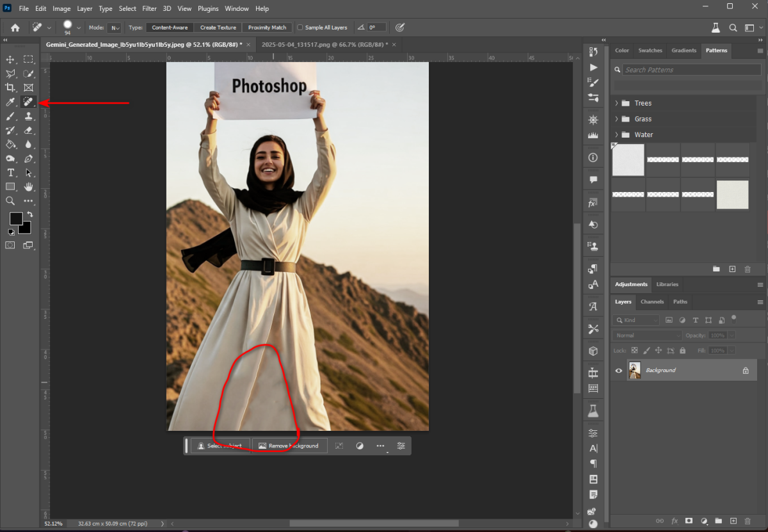Select the Horizontal Type tool

10,173
